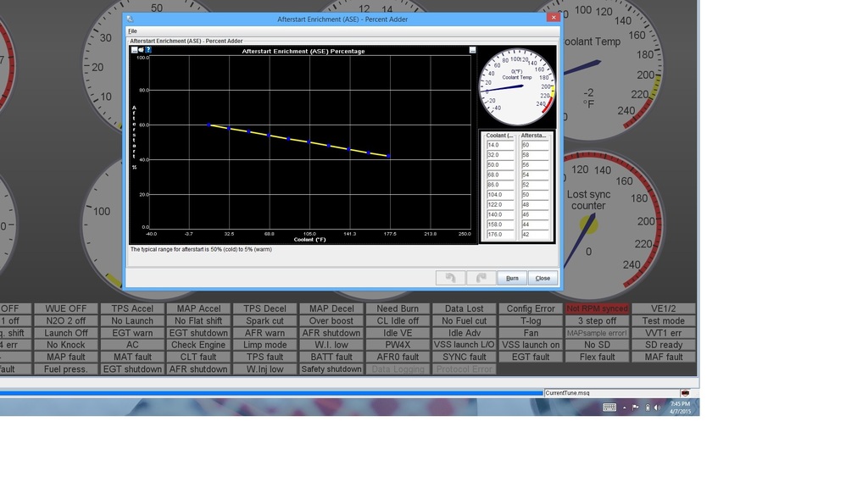Image resolution: width=868 pixels, height=488 pixels.
Task: Click the Not RPM synced indicator
Action: tap(597, 309)
